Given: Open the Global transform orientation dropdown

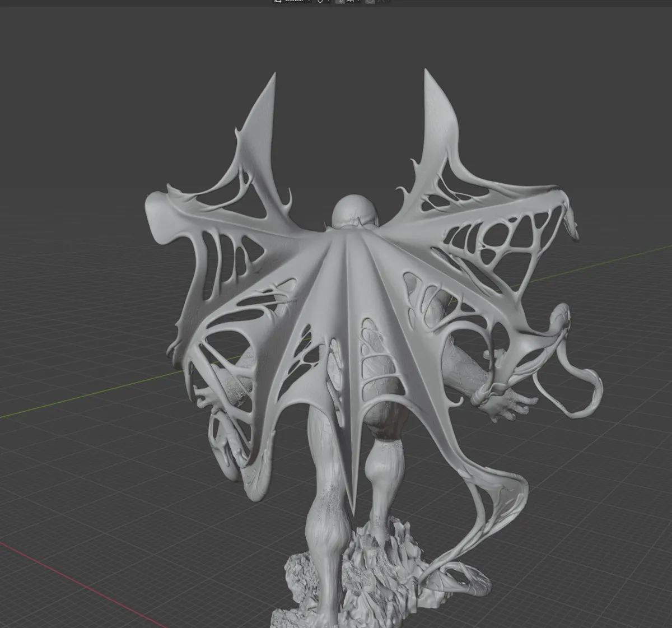Looking at the screenshot, I should [x=293, y=1].
